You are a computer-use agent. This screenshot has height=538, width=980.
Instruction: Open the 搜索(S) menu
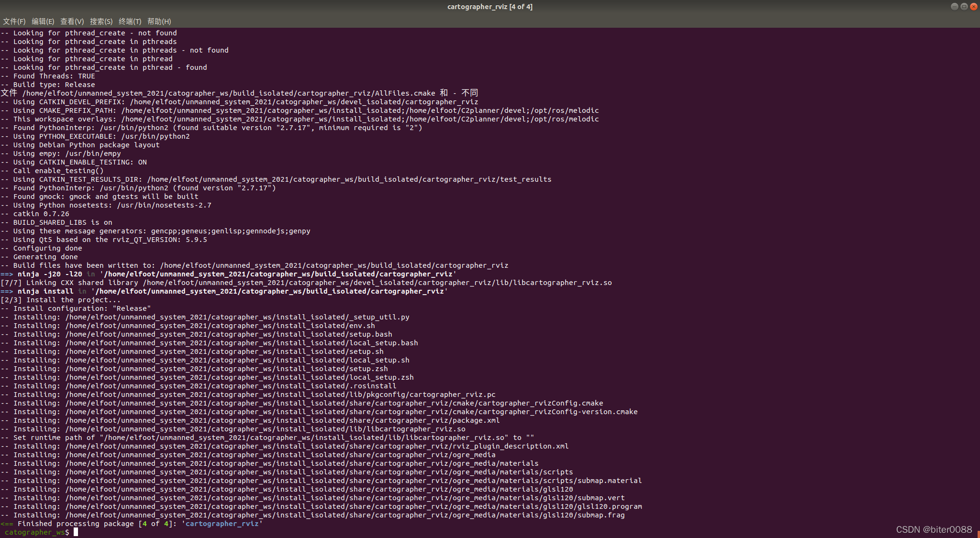pos(101,22)
